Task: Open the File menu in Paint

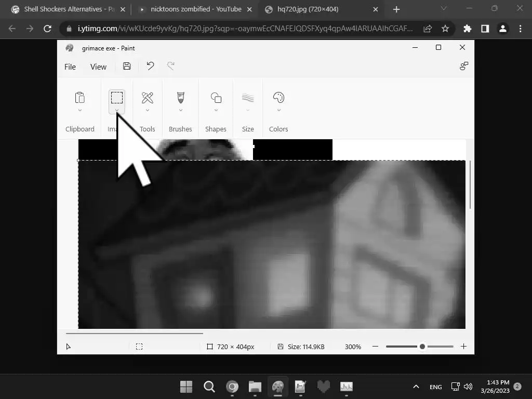Action: coord(70,67)
